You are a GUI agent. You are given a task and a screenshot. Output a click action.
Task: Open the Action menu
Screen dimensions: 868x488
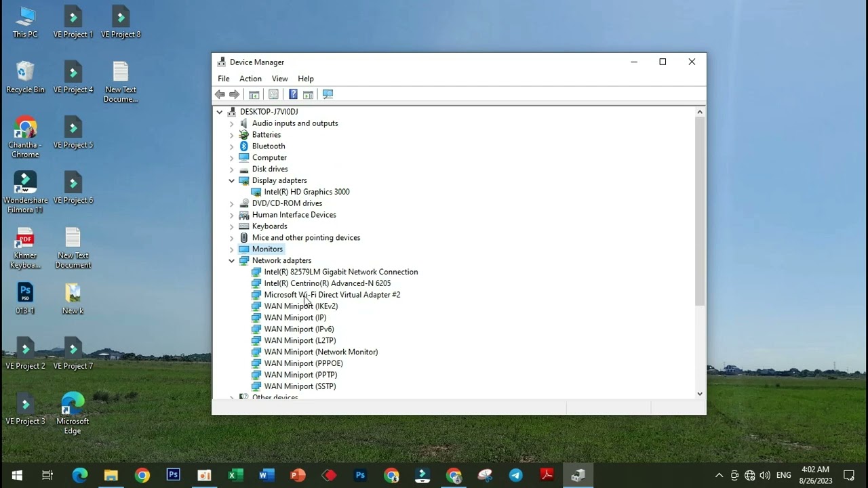[x=250, y=79]
